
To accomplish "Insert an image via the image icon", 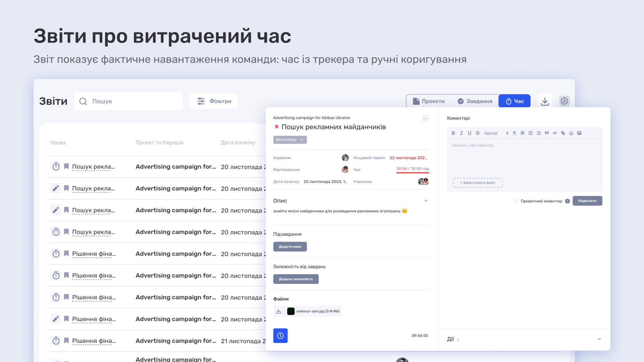I will [579, 133].
